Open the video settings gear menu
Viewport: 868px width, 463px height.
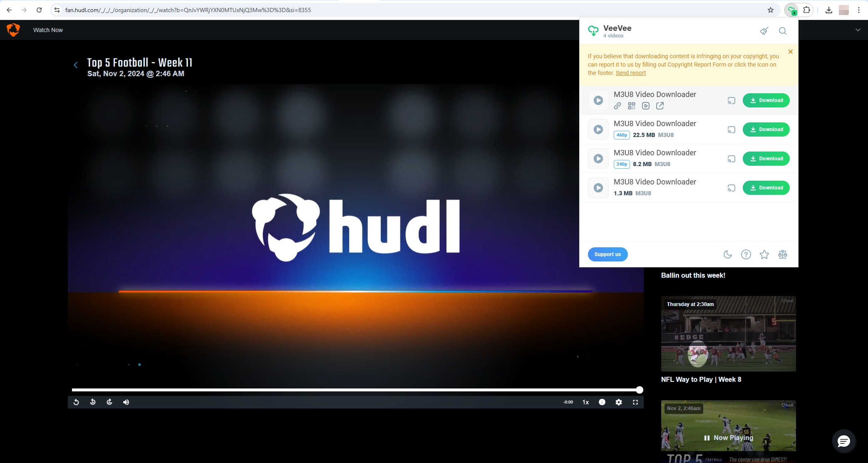(619, 401)
